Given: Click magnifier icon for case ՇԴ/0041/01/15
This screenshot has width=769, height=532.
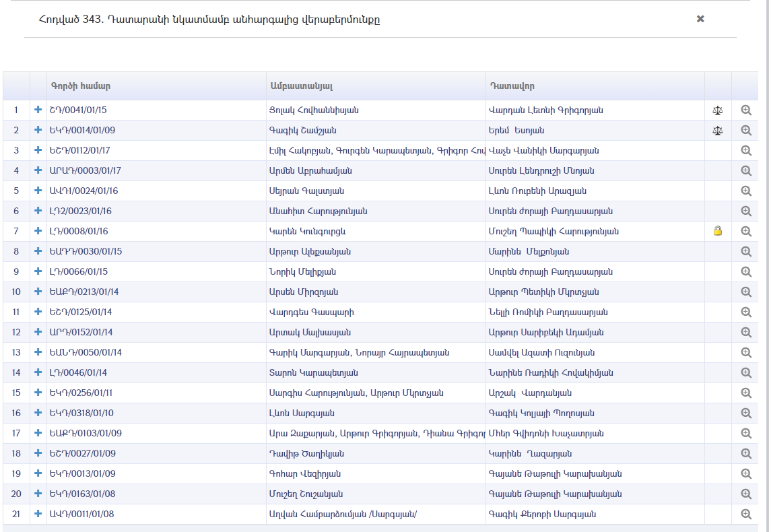Looking at the screenshot, I should 746,110.
